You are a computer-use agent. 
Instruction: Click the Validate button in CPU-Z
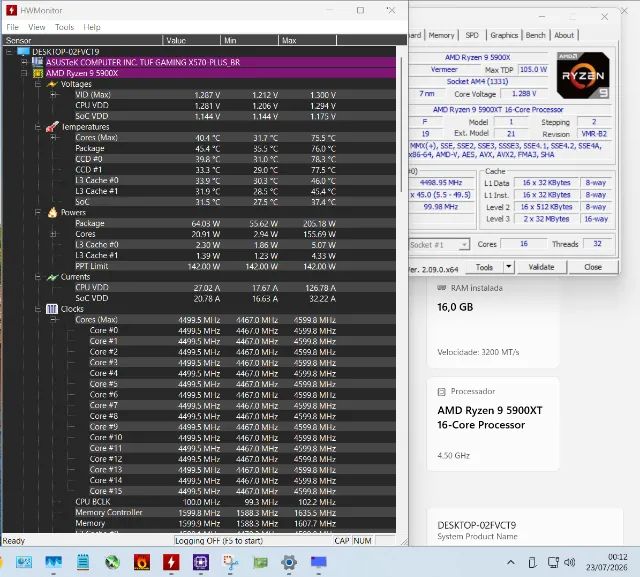541,267
